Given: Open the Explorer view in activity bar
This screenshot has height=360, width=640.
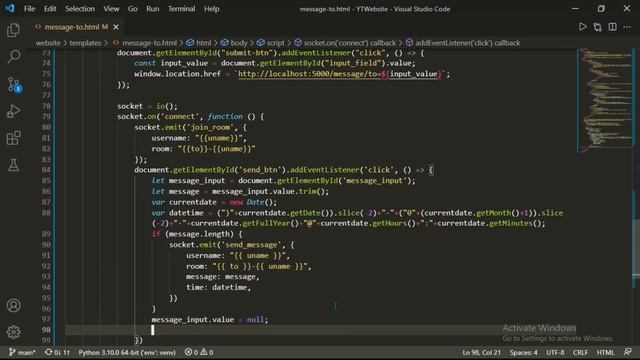Looking at the screenshot, I should click(x=13, y=30).
